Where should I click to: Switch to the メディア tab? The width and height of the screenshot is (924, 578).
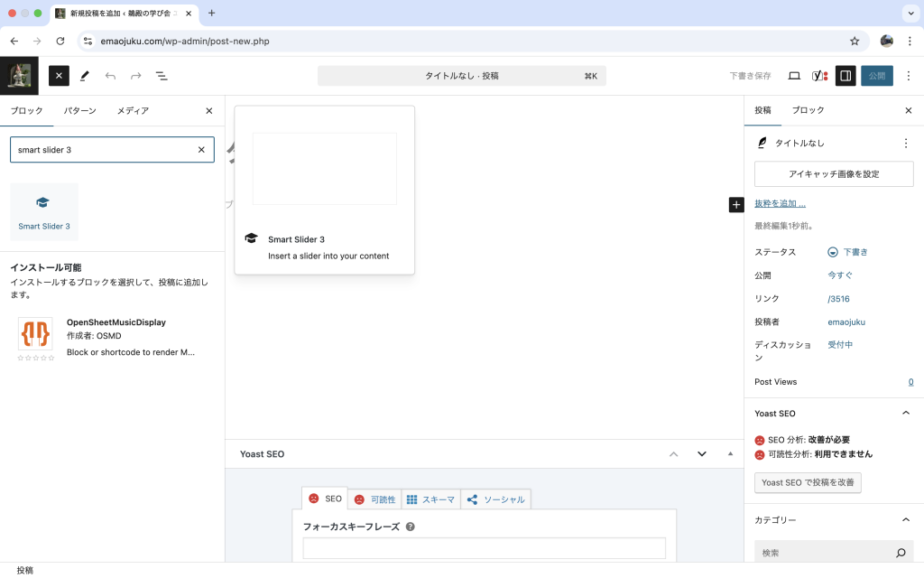[x=133, y=110]
